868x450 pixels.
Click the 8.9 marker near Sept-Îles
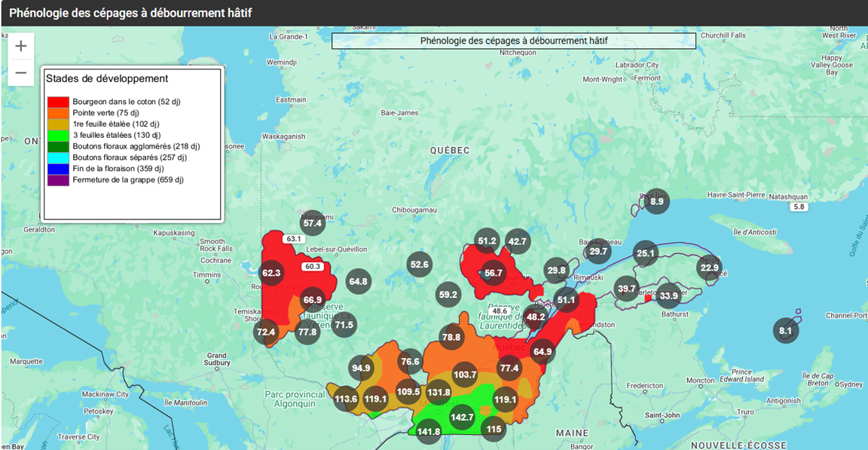pos(657,201)
